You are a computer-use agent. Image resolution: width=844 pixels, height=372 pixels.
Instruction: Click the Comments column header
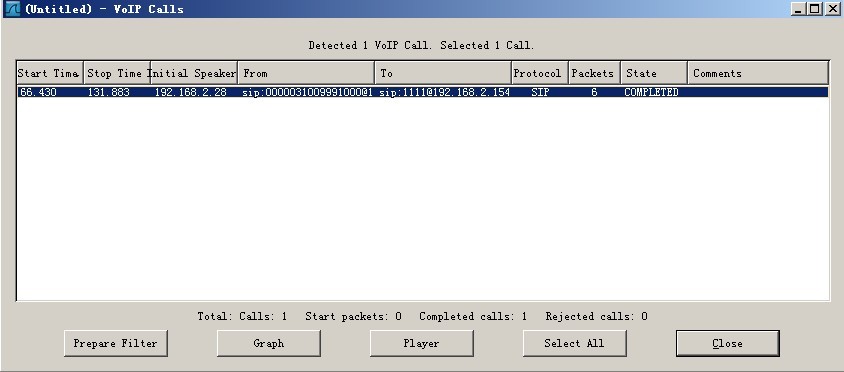click(x=758, y=73)
